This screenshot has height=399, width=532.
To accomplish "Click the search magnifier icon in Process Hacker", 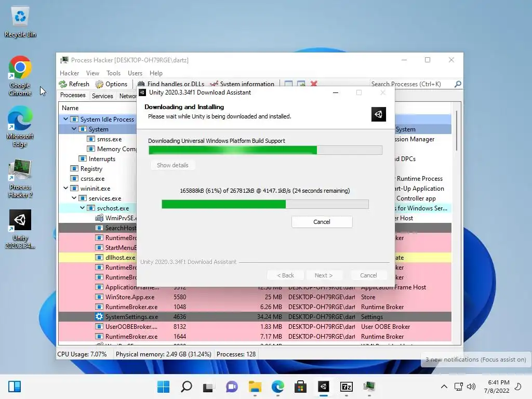I will click(x=458, y=84).
